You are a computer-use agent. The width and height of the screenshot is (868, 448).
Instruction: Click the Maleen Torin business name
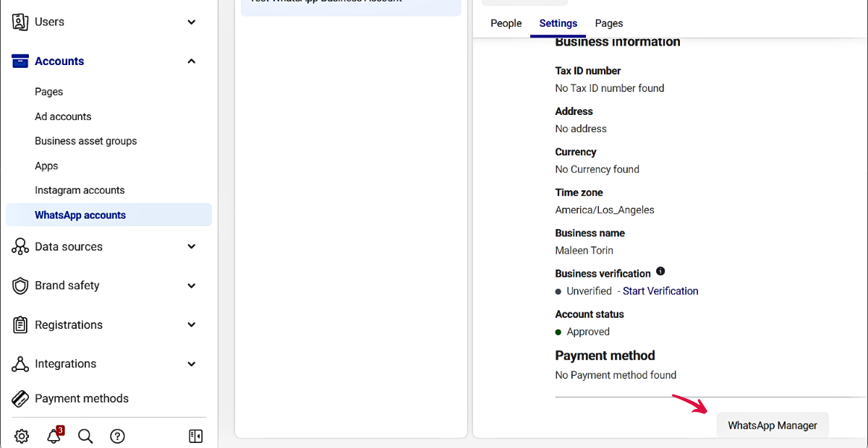coord(584,251)
